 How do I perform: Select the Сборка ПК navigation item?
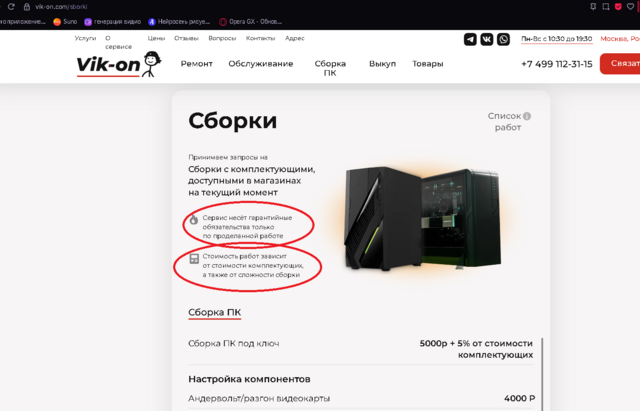[330, 68]
